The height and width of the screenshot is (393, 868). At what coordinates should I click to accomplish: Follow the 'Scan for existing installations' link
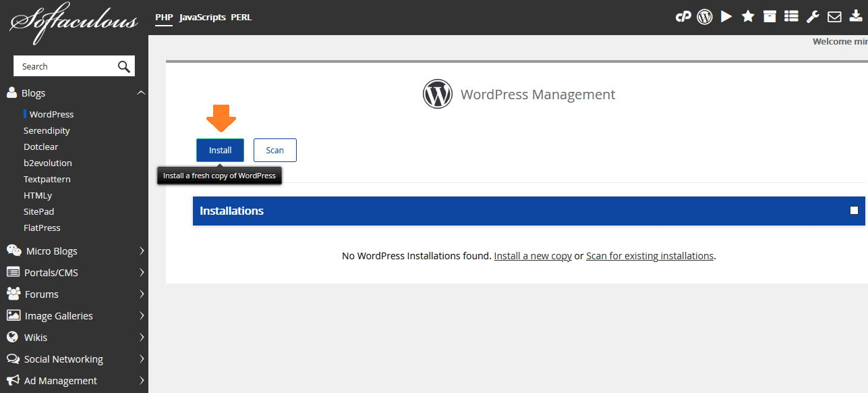pyautogui.click(x=649, y=256)
